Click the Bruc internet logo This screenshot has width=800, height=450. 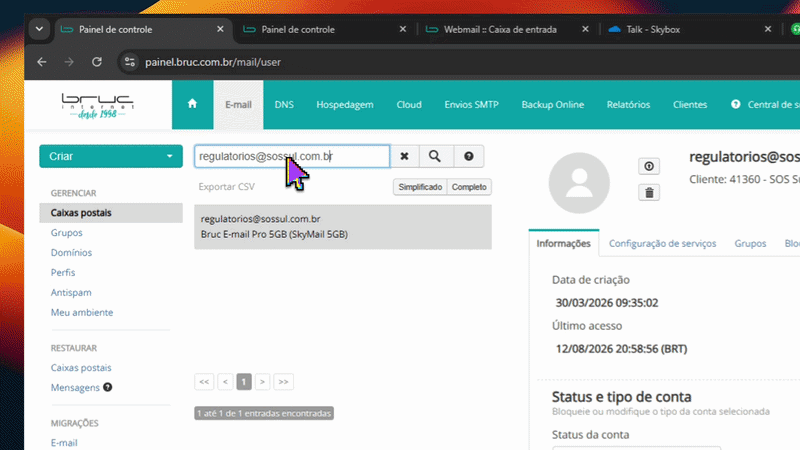tap(97, 106)
